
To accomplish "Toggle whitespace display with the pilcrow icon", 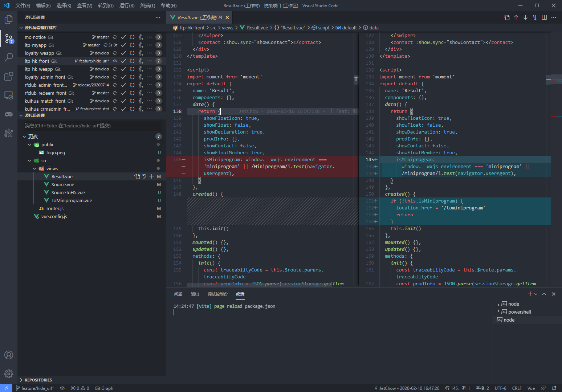I will click(x=535, y=17).
